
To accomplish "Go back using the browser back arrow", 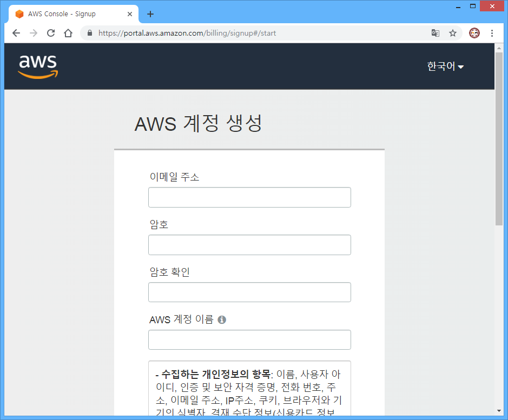I will click(x=16, y=33).
